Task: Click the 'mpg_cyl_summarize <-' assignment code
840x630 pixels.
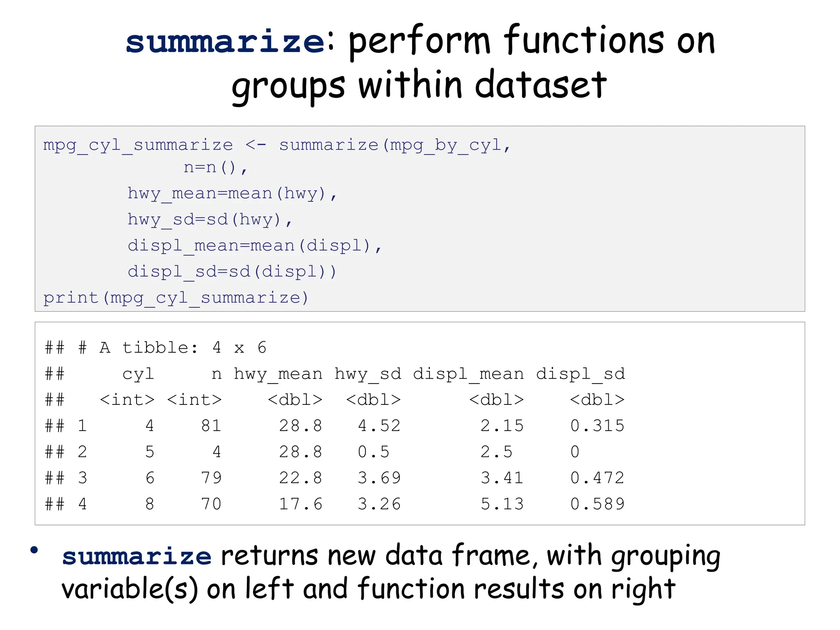Action: tap(155, 145)
